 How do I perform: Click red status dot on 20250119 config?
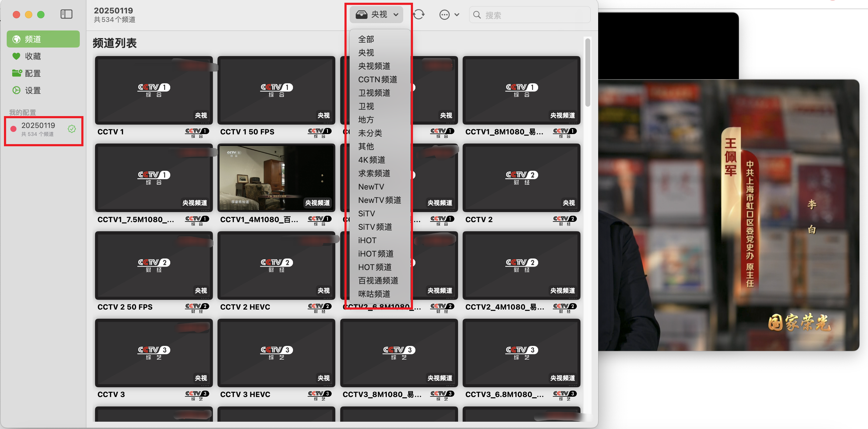coord(13,129)
